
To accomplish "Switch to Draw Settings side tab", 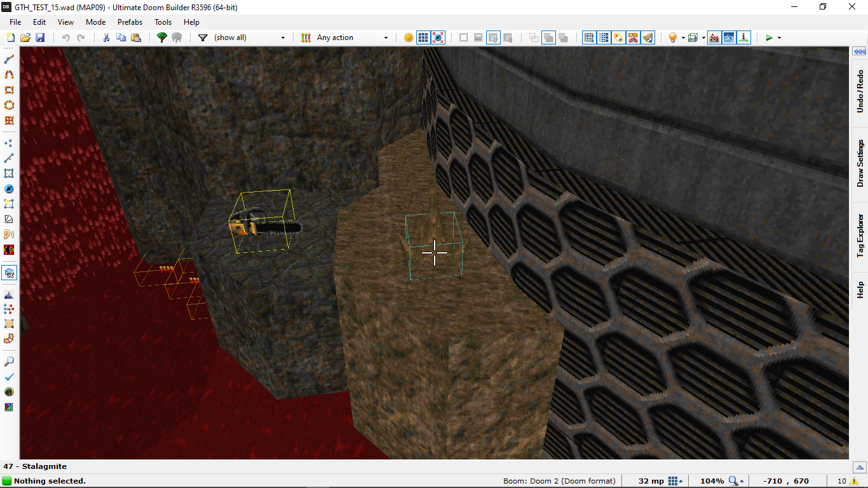I will click(860, 164).
